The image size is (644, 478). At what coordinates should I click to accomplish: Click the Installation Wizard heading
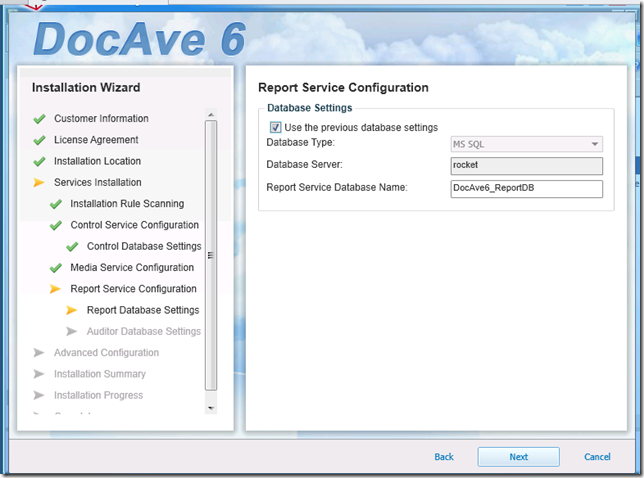pyautogui.click(x=86, y=87)
